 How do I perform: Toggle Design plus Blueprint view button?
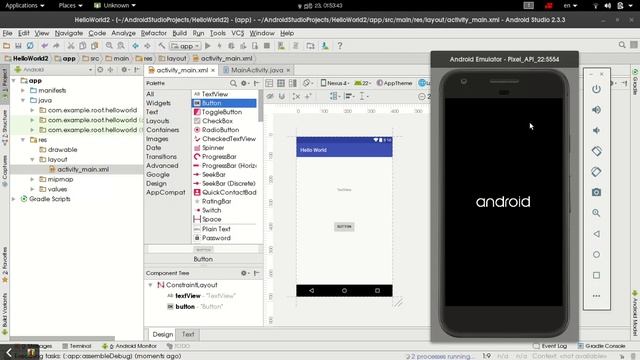point(293,83)
